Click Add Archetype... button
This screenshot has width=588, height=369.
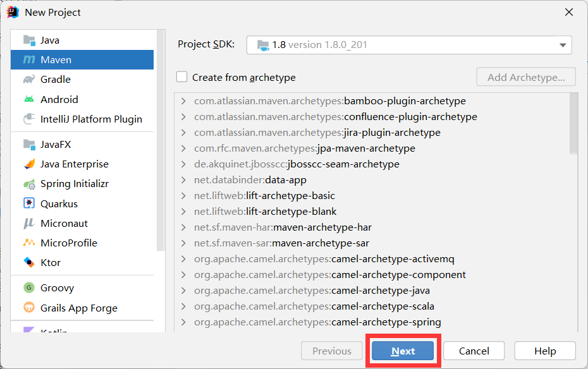(526, 77)
